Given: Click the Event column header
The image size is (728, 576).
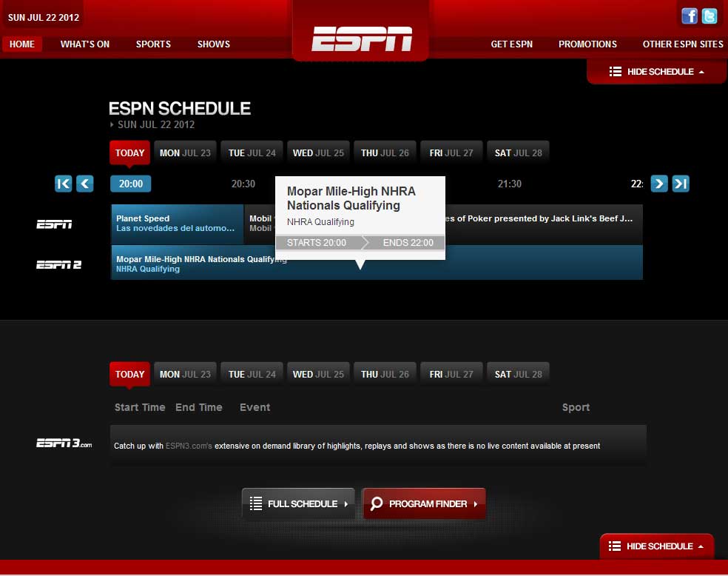Looking at the screenshot, I should pyautogui.click(x=255, y=407).
